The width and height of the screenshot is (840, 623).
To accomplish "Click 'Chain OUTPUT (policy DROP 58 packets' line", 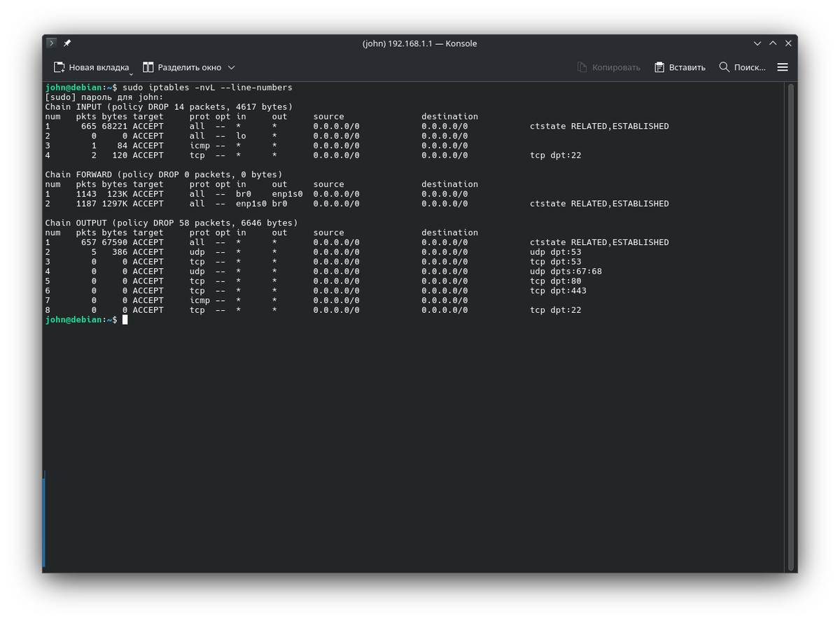I will pos(171,223).
